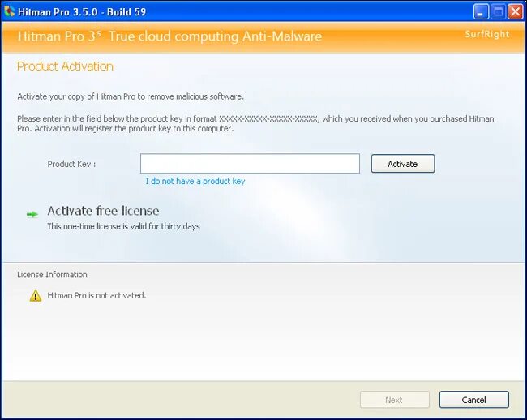
Task: Select Activate free license option
Action: pyautogui.click(x=103, y=211)
